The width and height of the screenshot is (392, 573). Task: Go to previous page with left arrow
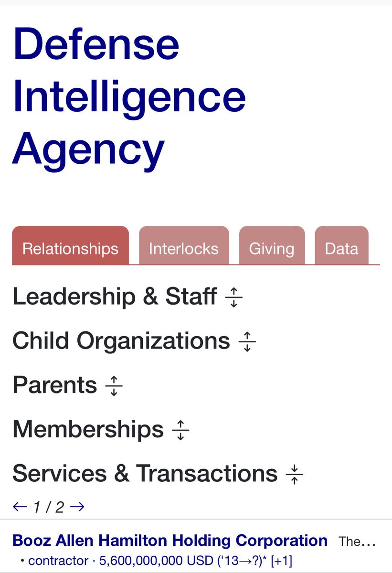point(20,507)
